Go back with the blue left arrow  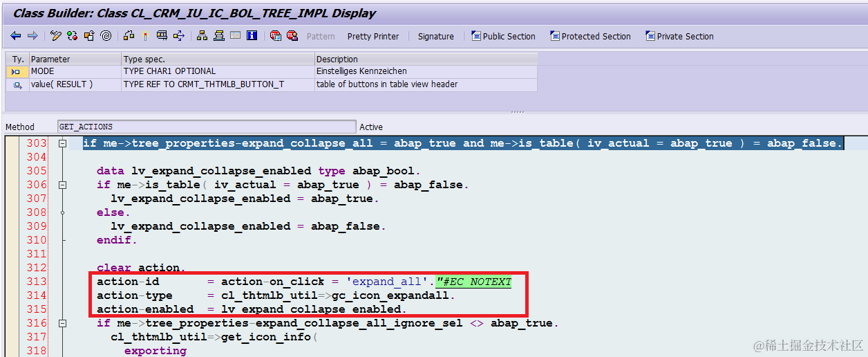click(x=16, y=36)
